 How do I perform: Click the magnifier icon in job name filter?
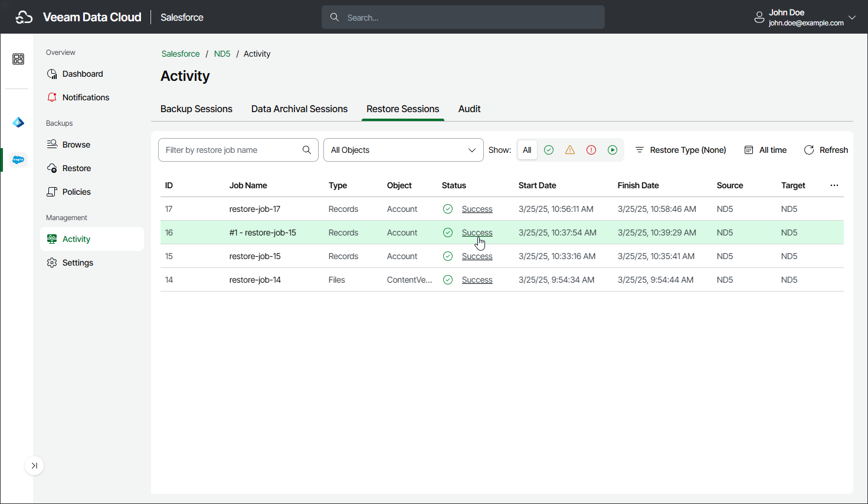click(307, 150)
